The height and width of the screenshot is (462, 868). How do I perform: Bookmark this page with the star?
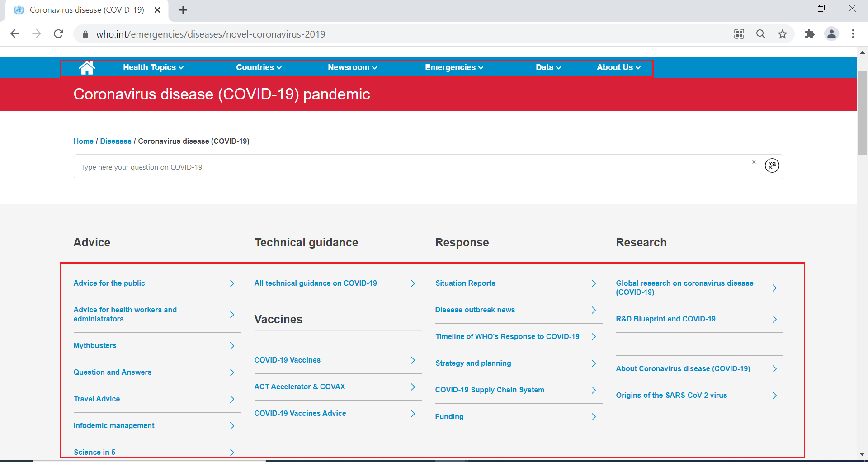tap(783, 34)
